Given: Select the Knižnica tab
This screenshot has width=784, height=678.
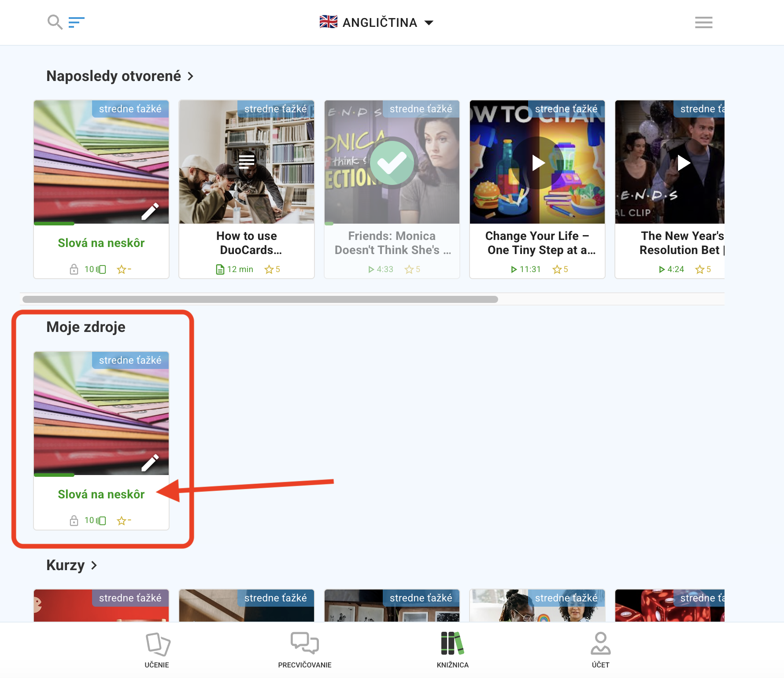Looking at the screenshot, I should 452,650.
